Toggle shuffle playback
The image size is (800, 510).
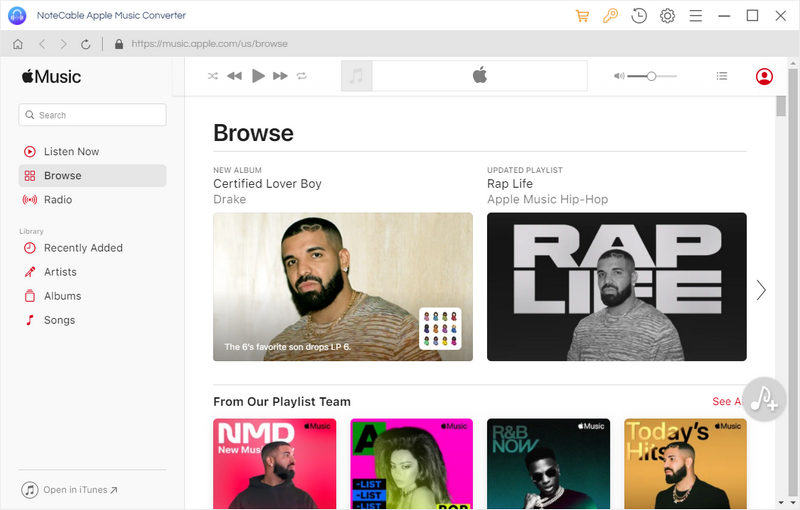coord(213,76)
